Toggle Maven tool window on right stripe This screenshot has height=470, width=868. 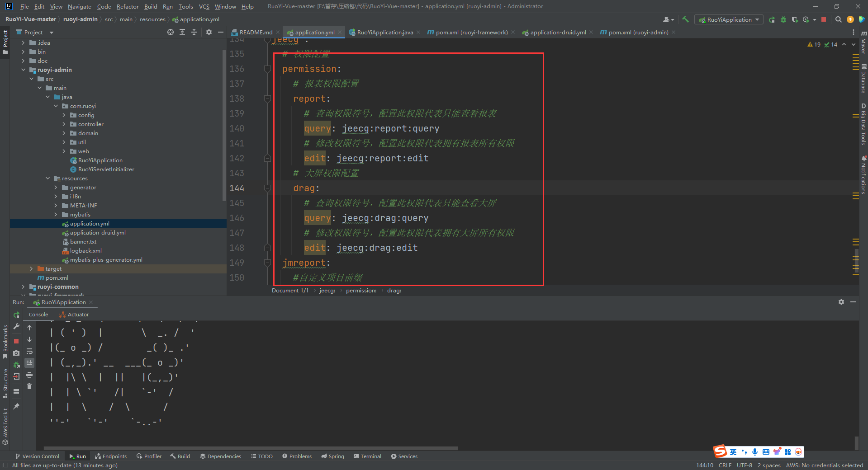863,43
